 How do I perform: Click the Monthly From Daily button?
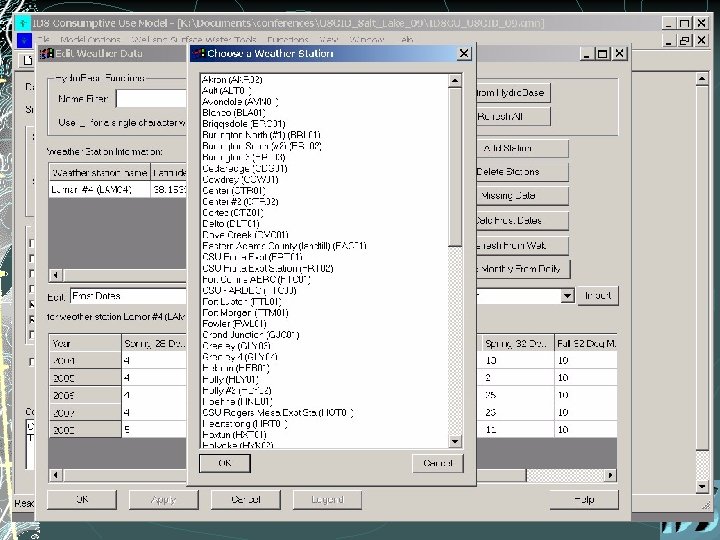point(523,269)
